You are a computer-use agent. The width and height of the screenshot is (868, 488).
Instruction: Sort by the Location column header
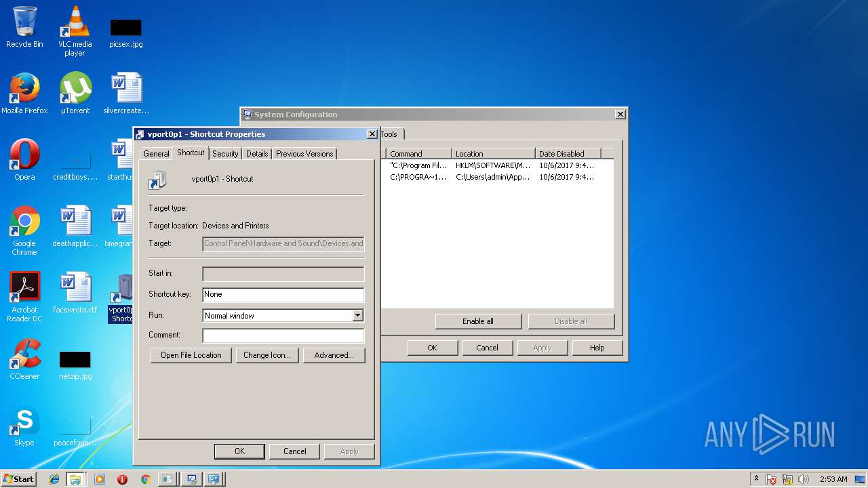(494, 154)
